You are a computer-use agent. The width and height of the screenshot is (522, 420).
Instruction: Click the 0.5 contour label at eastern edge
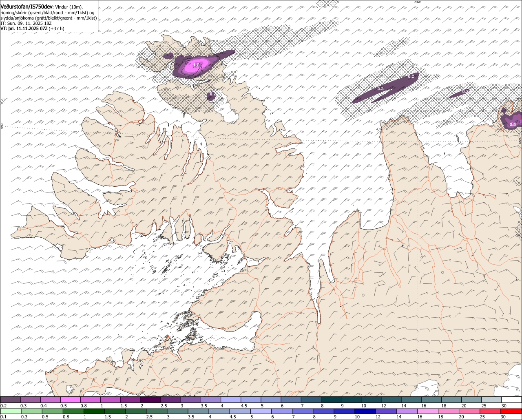(x=513, y=124)
